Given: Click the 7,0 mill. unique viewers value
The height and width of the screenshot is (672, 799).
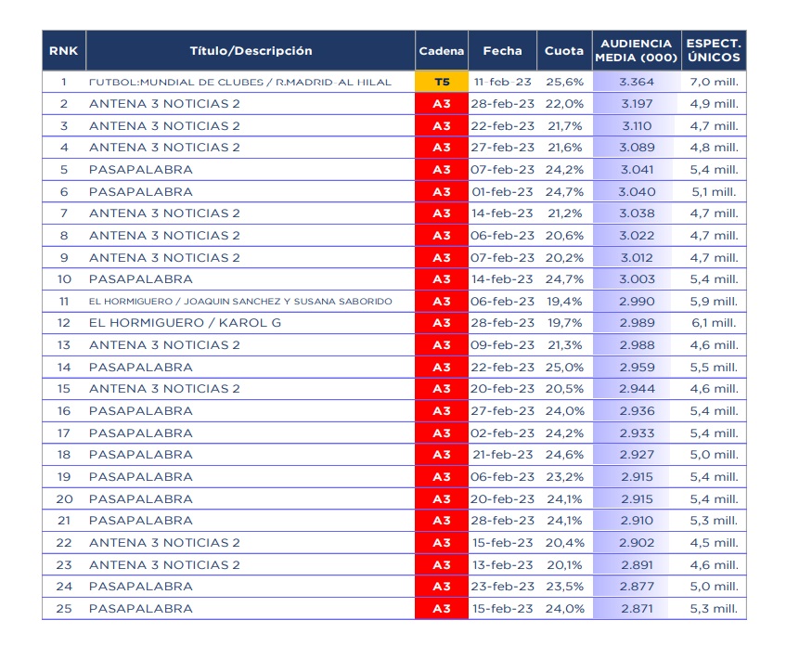Looking at the screenshot, I should click(714, 82).
